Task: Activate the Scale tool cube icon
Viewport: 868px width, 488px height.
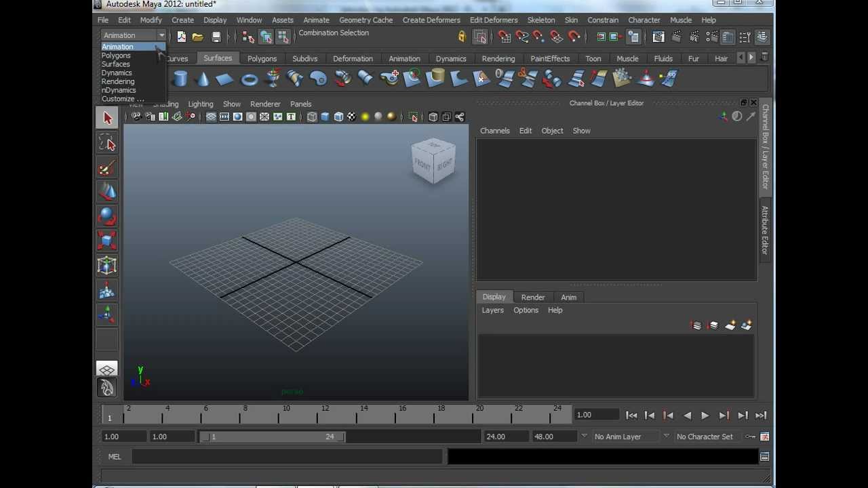Action: click(x=107, y=241)
